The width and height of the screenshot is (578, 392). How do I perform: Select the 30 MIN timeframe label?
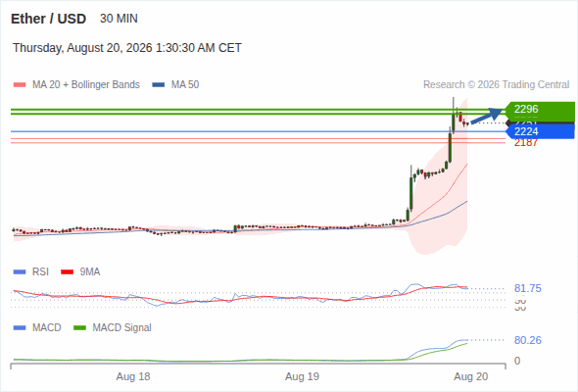tap(119, 19)
